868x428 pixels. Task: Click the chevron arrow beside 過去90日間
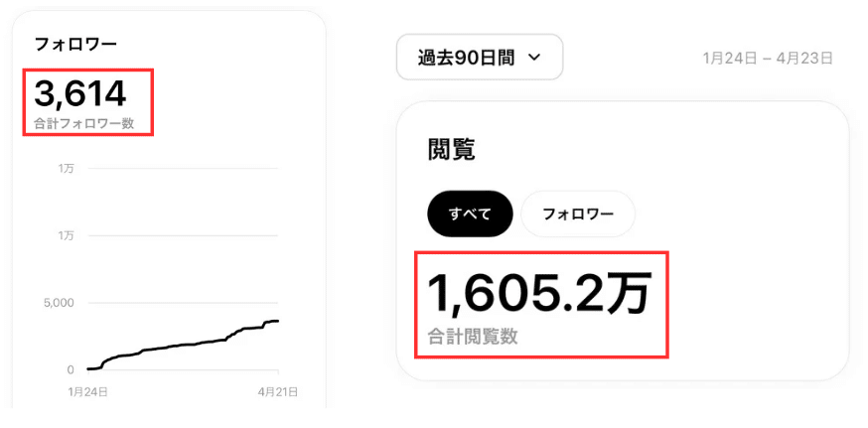534,58
